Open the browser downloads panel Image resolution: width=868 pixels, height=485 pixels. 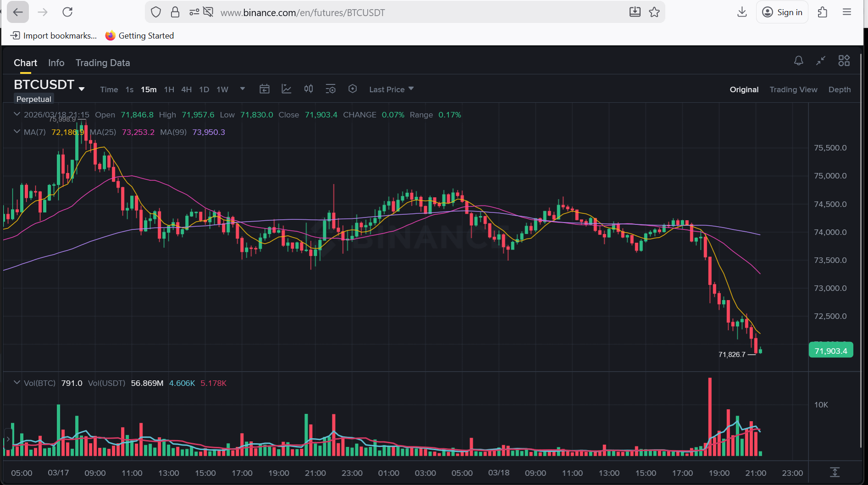pyautogui.click(x=742, y=12)
